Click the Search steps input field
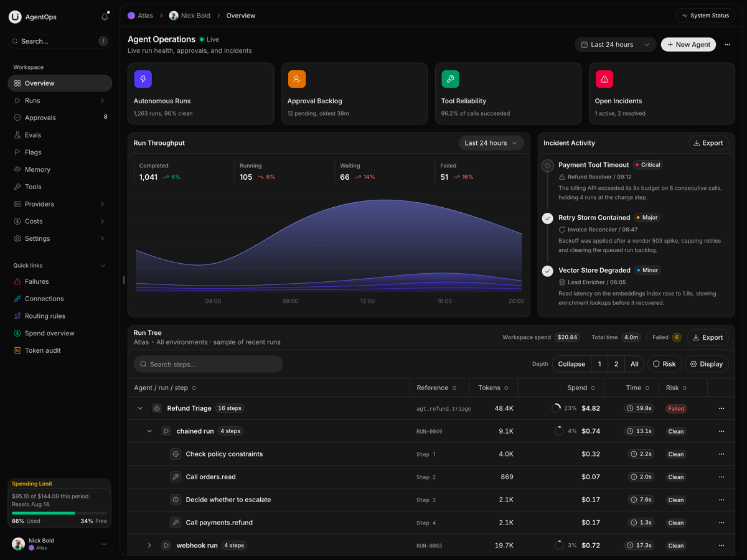The image size is (747, 560). tap(208, 364)
